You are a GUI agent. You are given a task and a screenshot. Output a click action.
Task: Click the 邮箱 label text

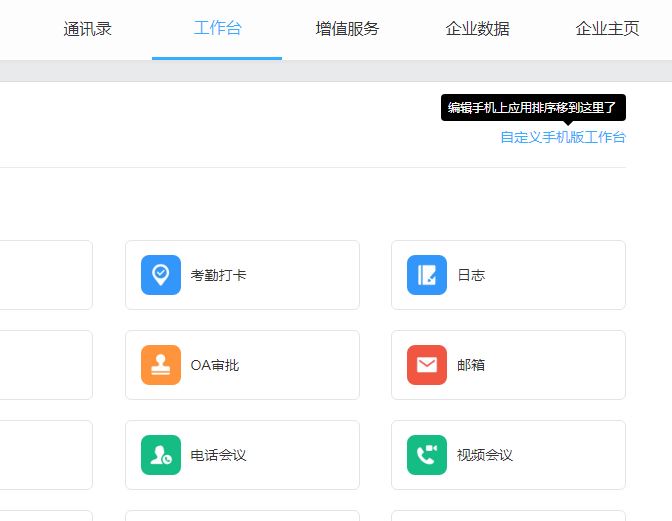pos(471,365)
